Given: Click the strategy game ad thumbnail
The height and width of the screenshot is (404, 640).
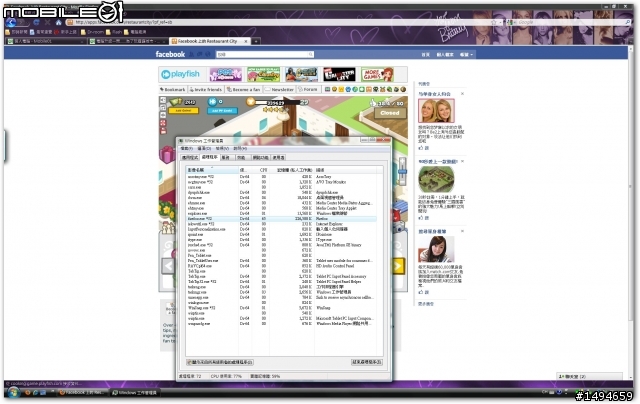Looking at the screenshot, I should 436,179.
